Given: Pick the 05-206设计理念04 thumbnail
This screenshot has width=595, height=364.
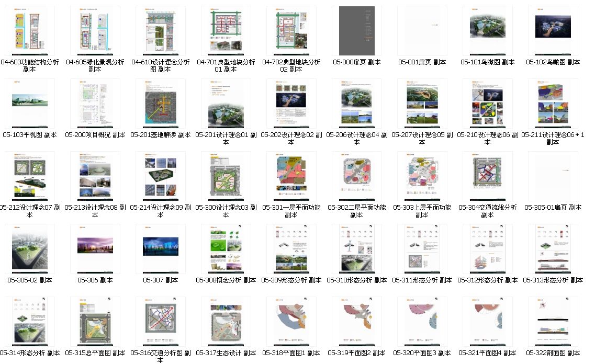Looking at the screenshot, I should click(356, 104).
